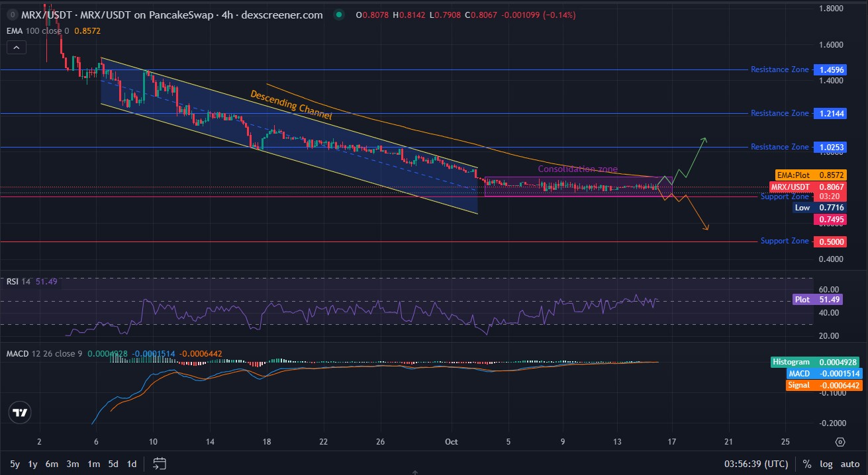Select the Support Zone label beside 0.5000
This screenshot has width=868, height=475.
pyautogui.click(x=785, y=241)
